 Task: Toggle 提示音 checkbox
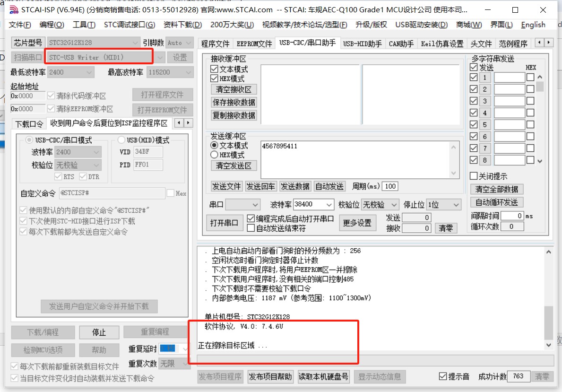[x=442, y=376]
